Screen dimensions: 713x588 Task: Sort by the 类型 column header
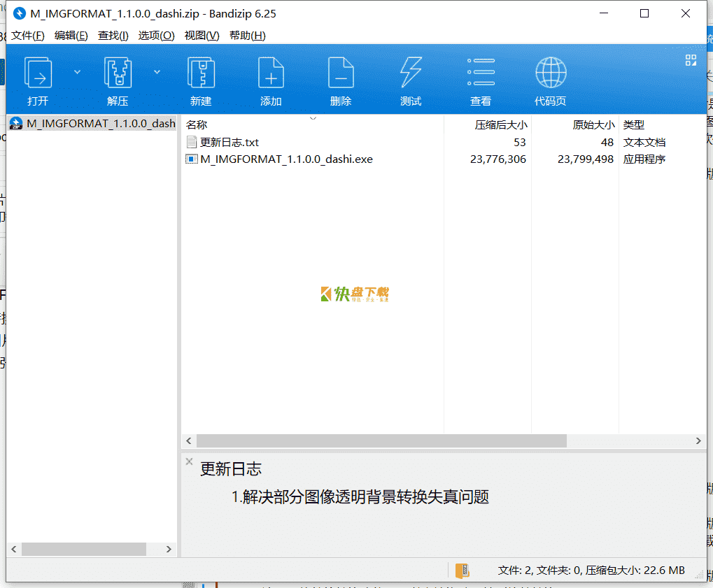click(633, 124)
